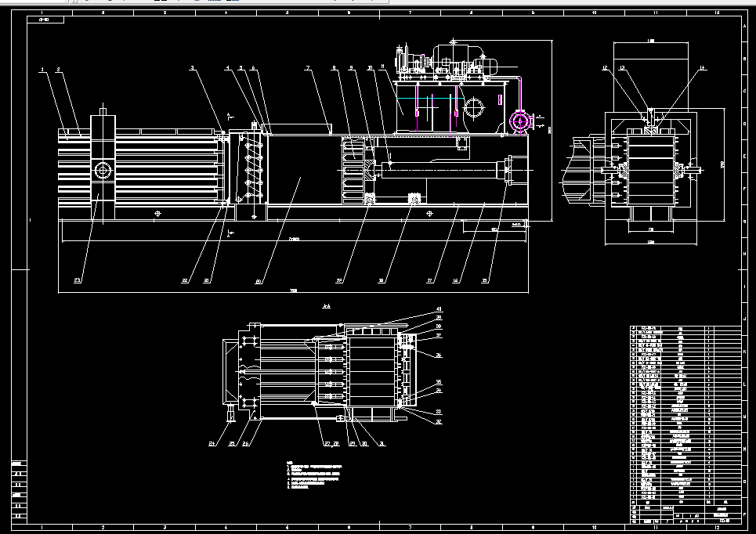Click part callout number 13 in side view
This screenshot has height=534, width=756.
tap(622, 68)
